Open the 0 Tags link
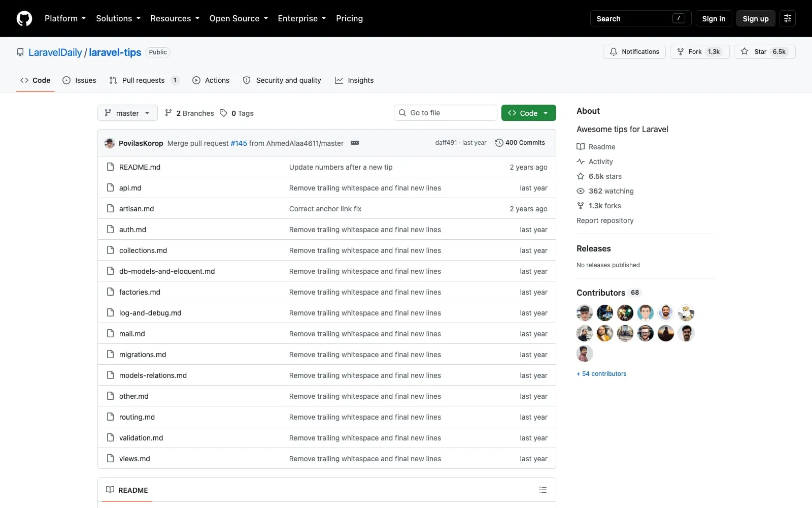 [x=236, y=113]
